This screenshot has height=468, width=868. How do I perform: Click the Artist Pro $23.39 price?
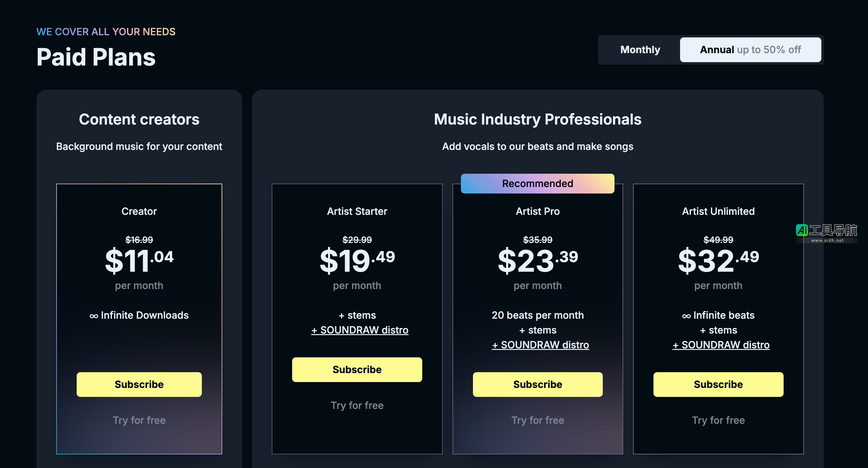point(538,261)
